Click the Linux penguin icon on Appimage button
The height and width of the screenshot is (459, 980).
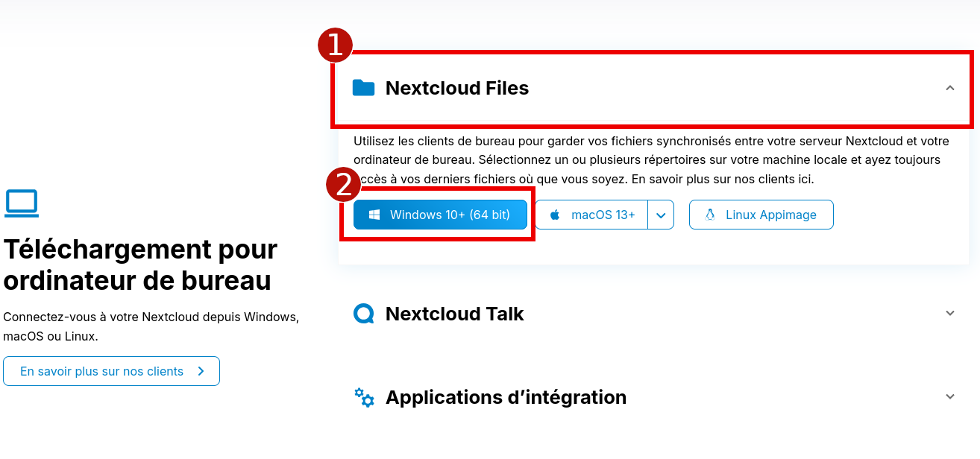click(x=709, y=214)
